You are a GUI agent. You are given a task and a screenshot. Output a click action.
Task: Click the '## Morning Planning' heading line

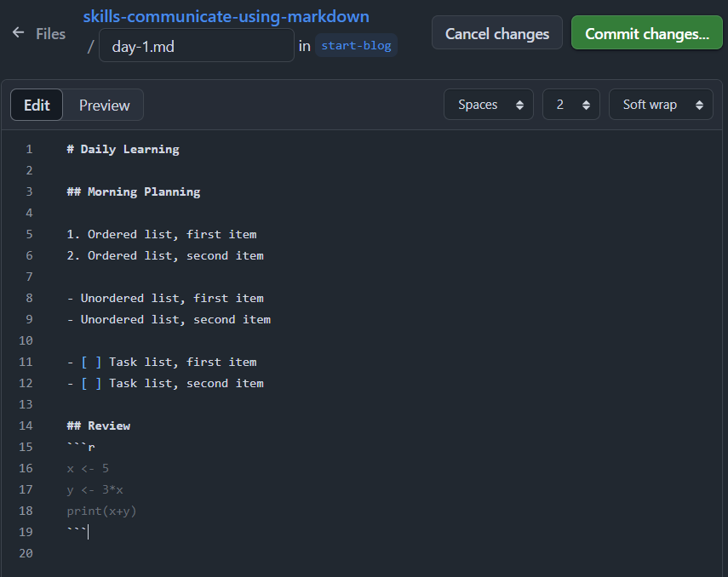(x=134, y=191)
